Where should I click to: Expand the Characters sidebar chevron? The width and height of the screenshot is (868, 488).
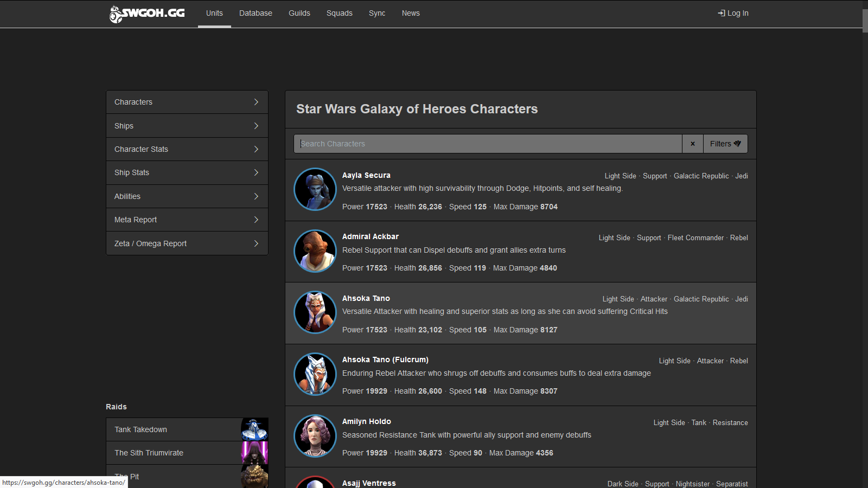tap(256, 102)
